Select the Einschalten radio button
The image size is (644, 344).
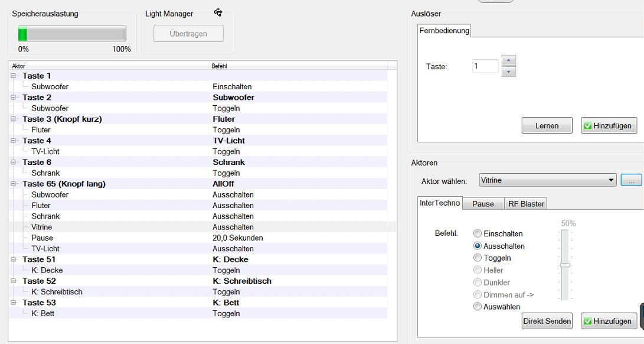point(478,233)
